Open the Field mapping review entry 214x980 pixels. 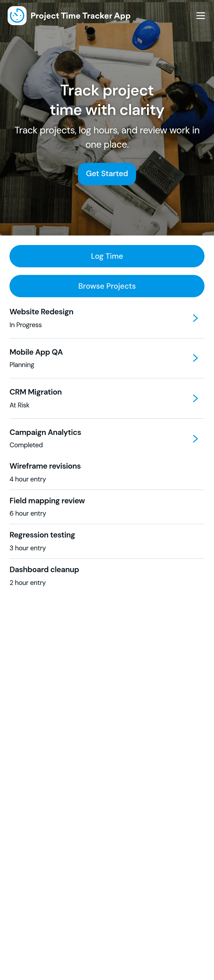(107, 507)
